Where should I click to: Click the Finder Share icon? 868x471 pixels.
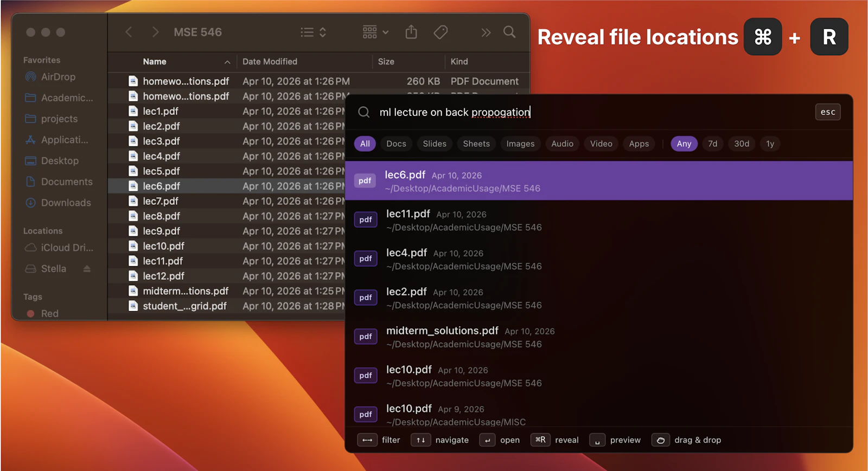coord(411,32)
